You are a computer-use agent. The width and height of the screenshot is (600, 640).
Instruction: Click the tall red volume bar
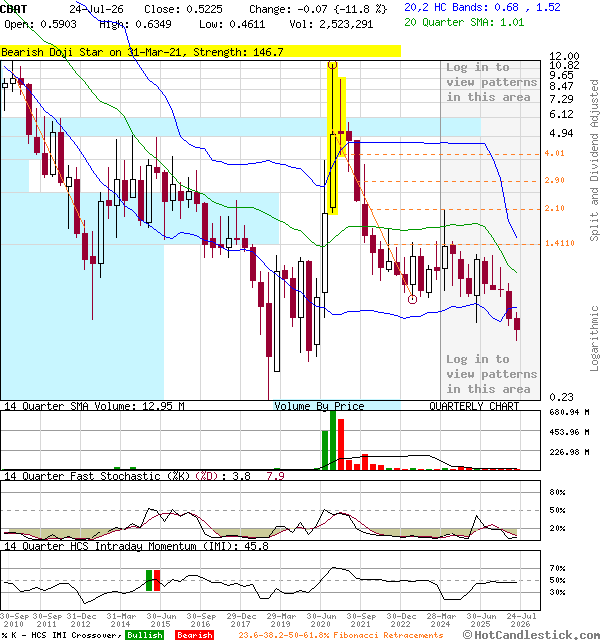pos(341,444)
